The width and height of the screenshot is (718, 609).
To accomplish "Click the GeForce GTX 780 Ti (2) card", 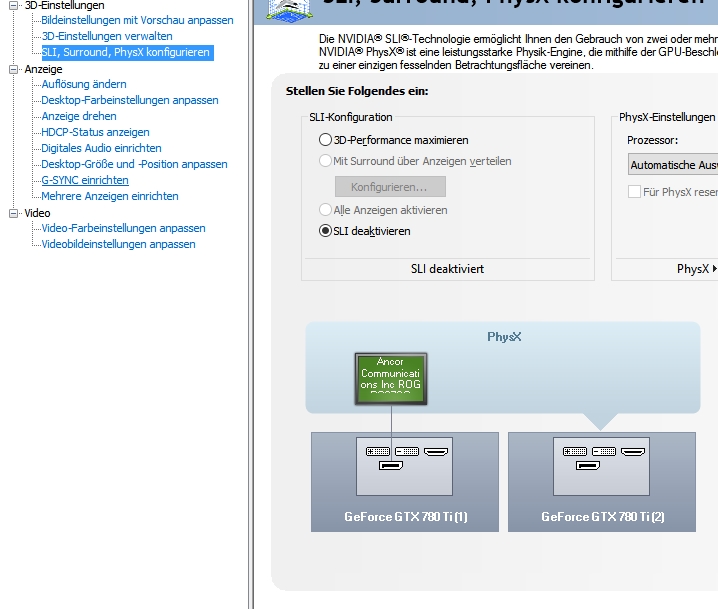I will pyautogui.click(x=602, y=482).
